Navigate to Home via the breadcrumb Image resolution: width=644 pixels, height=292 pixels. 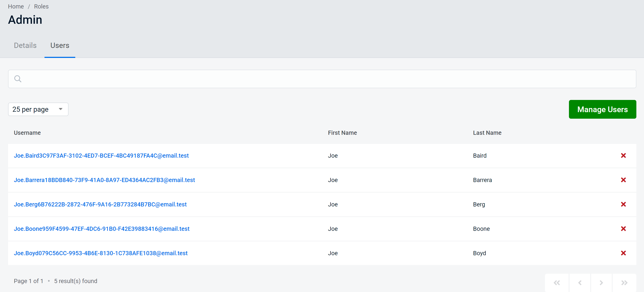(x=16, y=6)
